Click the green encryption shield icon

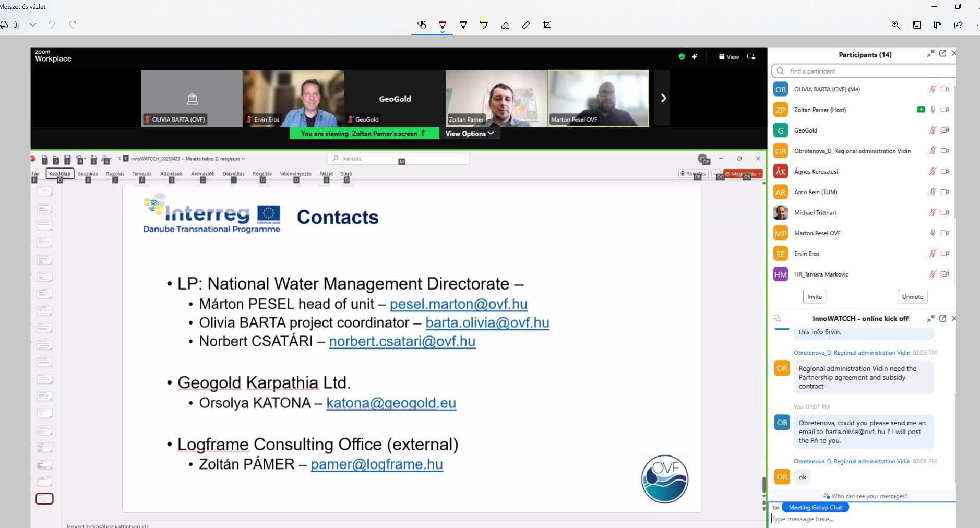pyautogui.click(x=682, y=57)
